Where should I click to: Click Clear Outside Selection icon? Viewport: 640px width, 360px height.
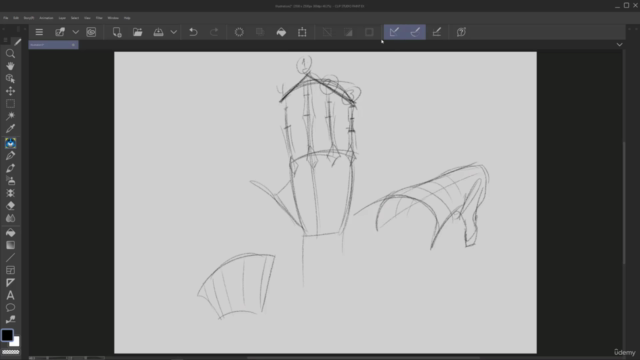[x=260, y=32]
